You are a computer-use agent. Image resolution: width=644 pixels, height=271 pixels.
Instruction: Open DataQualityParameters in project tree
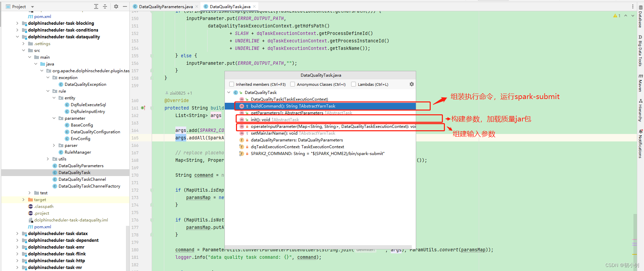(x=81, y=166)
